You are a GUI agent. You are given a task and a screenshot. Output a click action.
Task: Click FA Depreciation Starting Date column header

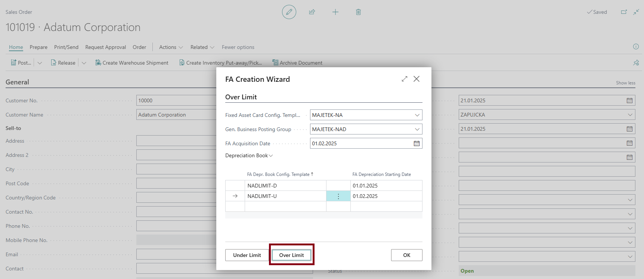click(381, 174)
